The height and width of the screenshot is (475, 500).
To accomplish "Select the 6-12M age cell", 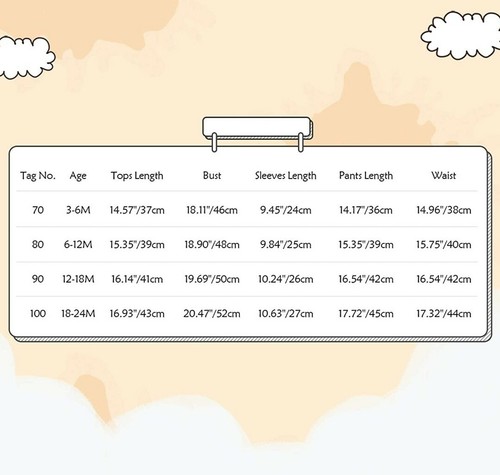I will point(78,245).
